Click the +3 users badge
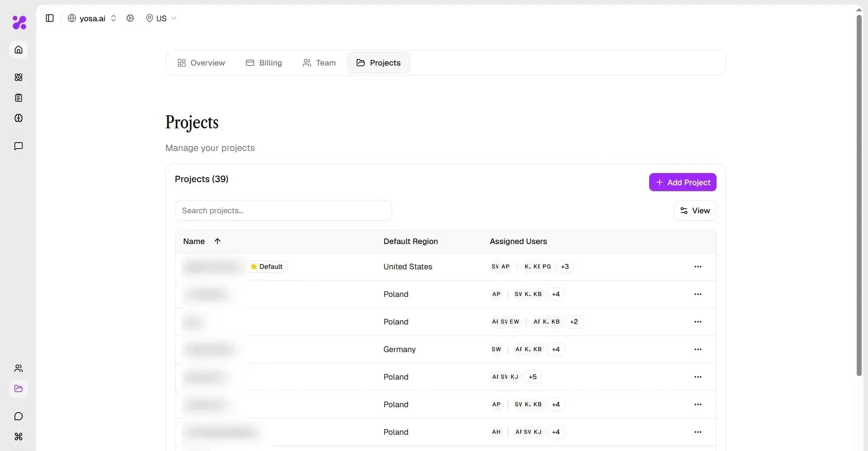The width and height of the screenshot is (868, 451). coord(565,267)
